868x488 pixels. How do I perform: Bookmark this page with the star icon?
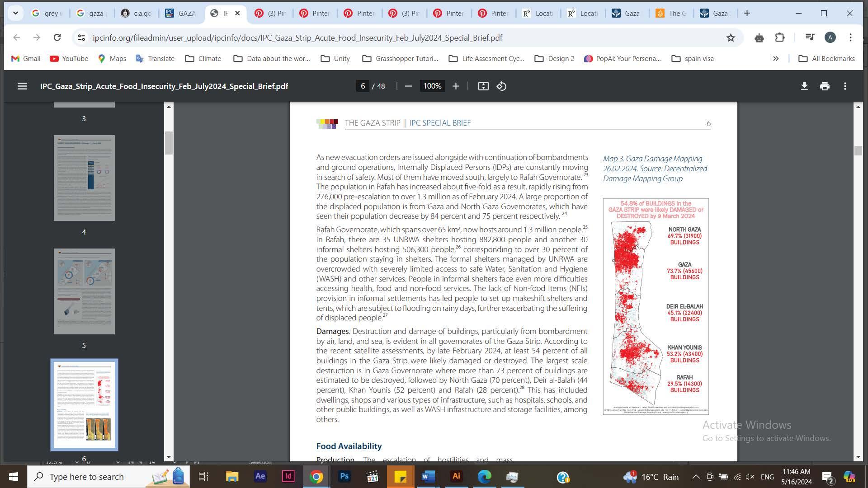tap(731, 38)
